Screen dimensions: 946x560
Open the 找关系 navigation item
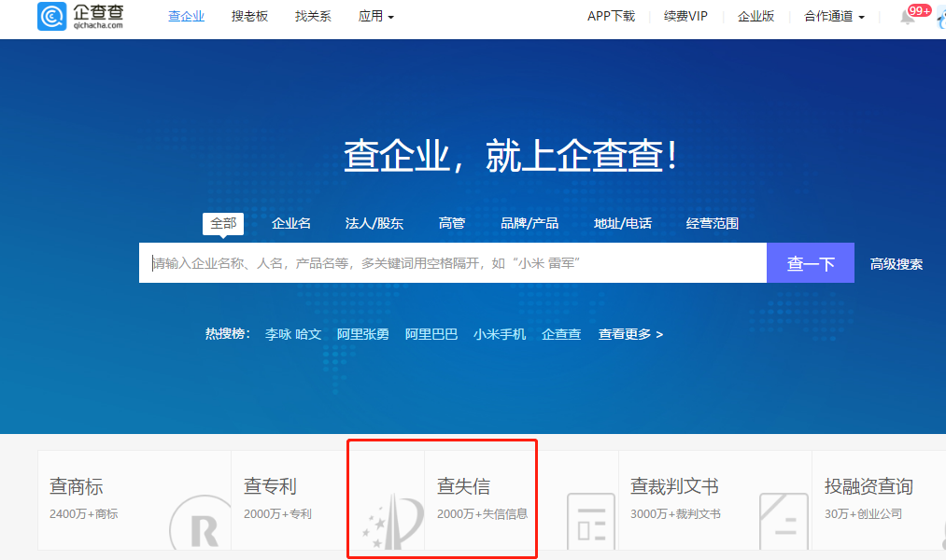tap(313, 16)
